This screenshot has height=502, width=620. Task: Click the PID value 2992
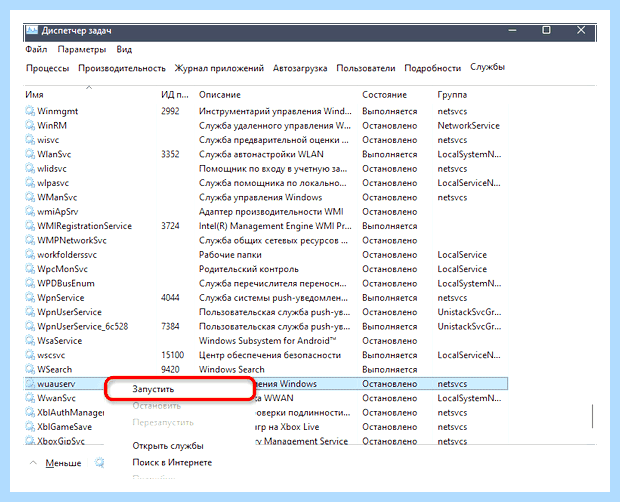170,111
